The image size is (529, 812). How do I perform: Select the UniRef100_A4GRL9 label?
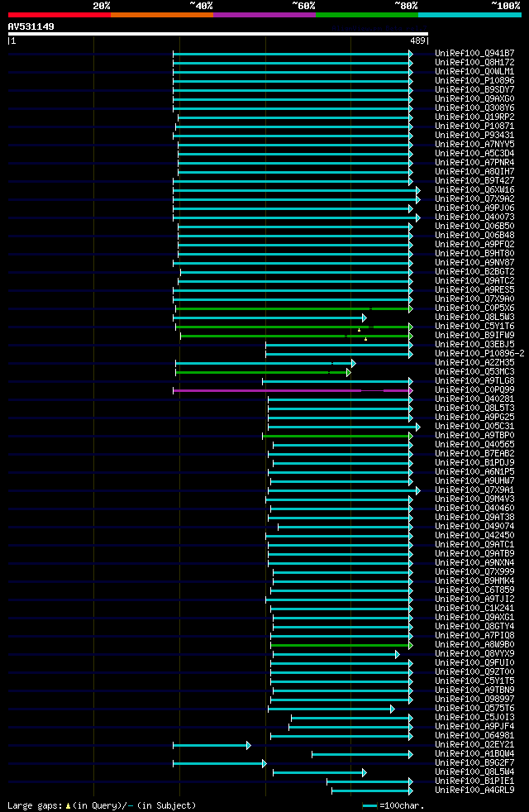tap(474, 790)
